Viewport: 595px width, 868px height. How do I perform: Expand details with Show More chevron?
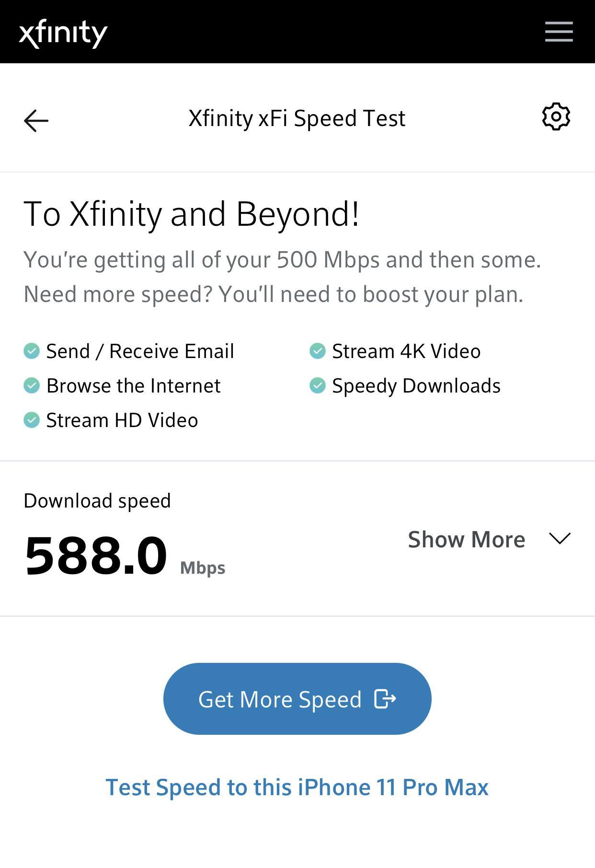pos(560,539)
